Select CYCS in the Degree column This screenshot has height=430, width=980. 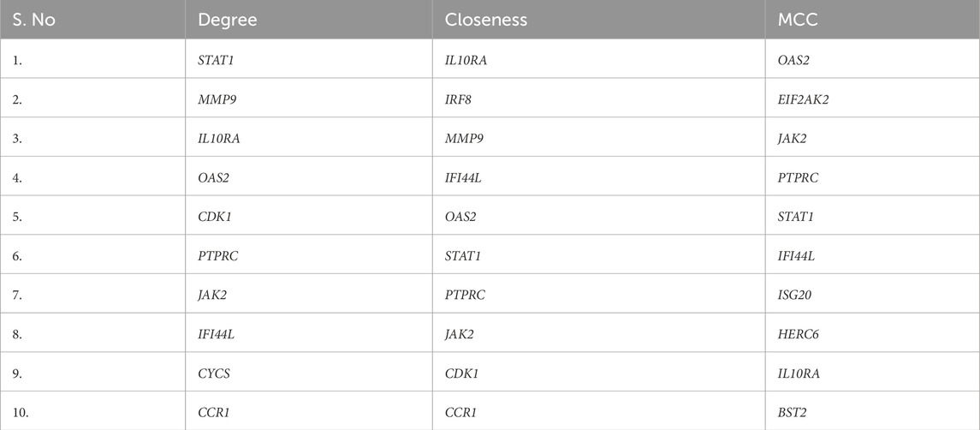point(212,372)
